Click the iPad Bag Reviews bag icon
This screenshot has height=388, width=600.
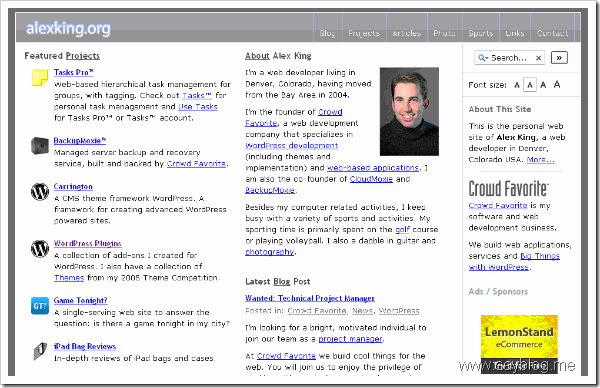pyautogui.click(x=39, y=351)
